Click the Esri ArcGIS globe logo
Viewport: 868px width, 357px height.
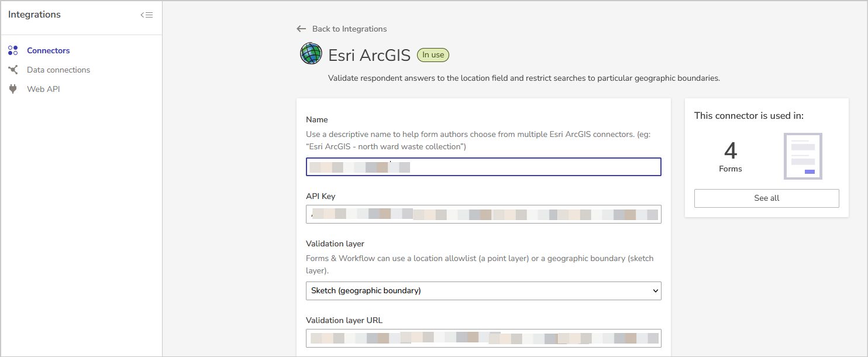pyautogui.click(x=311, y=53)
